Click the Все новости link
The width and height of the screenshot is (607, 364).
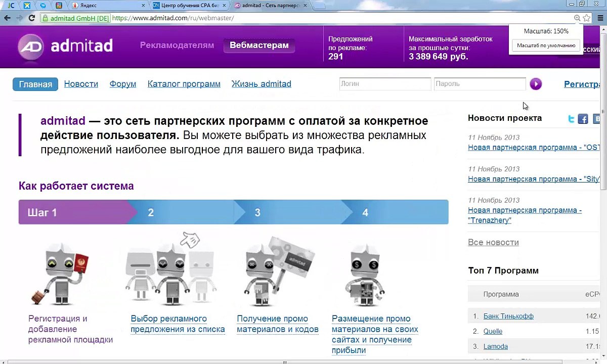[x=493, y=242]
